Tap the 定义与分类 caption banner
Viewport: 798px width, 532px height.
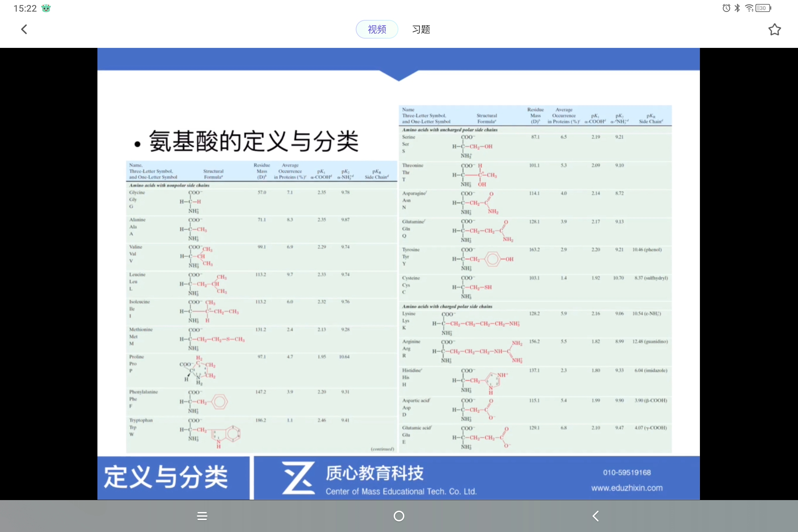(166, 477)
